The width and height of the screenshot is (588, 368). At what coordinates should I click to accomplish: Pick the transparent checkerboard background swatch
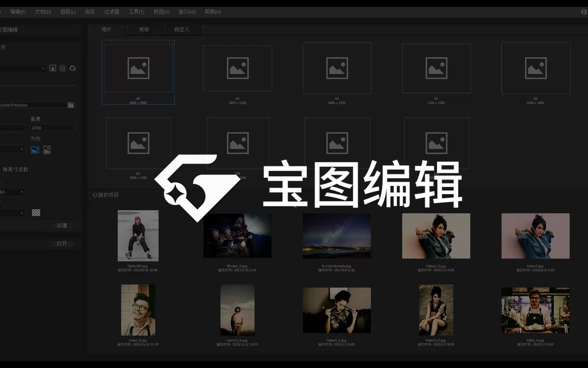[36, 213]
